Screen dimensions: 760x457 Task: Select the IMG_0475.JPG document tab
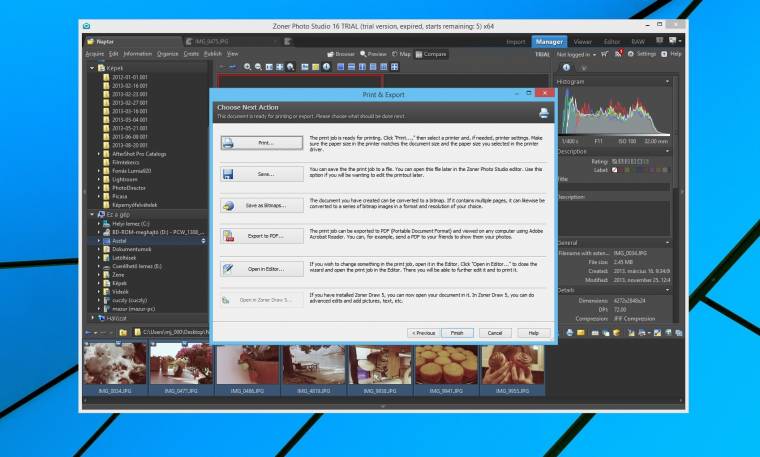[x=231, y=42]
